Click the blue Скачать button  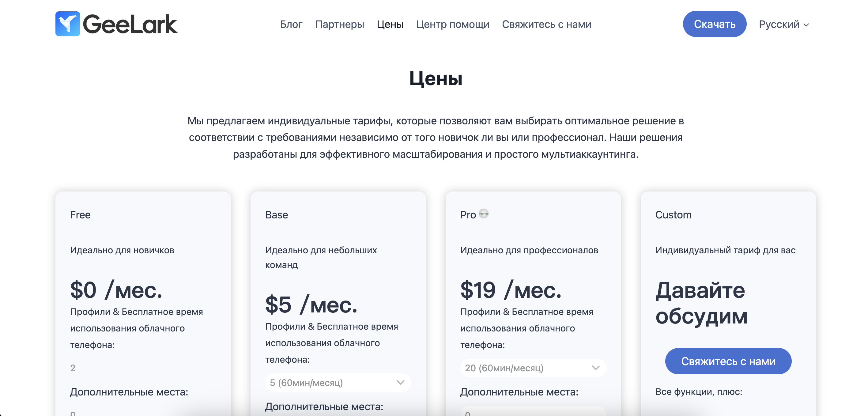tap(714, 24)
